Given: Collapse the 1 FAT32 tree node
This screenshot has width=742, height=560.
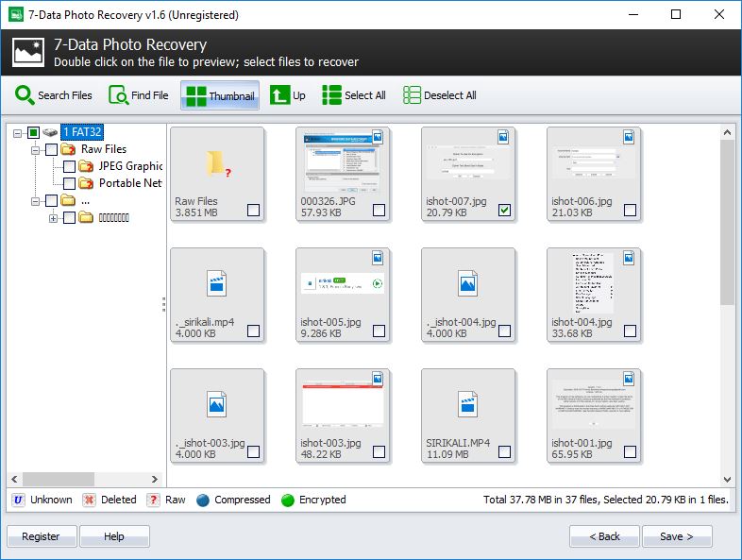Looking at the screenshot, I should [x=18, y=133].
